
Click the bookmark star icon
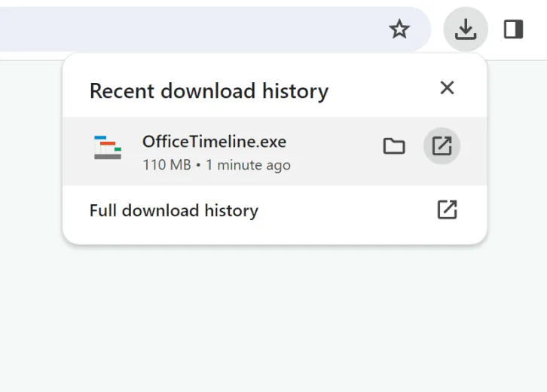(x=399, y=29)
